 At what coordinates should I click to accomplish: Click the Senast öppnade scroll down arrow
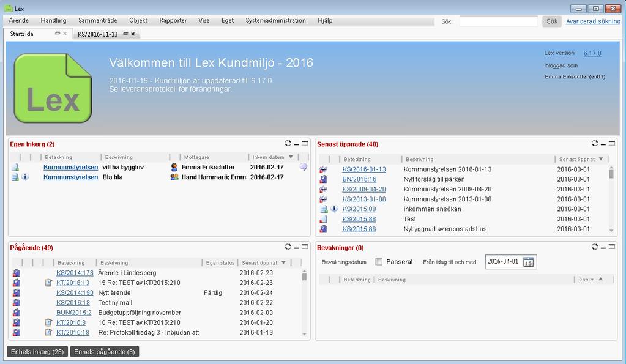point(611,231)
